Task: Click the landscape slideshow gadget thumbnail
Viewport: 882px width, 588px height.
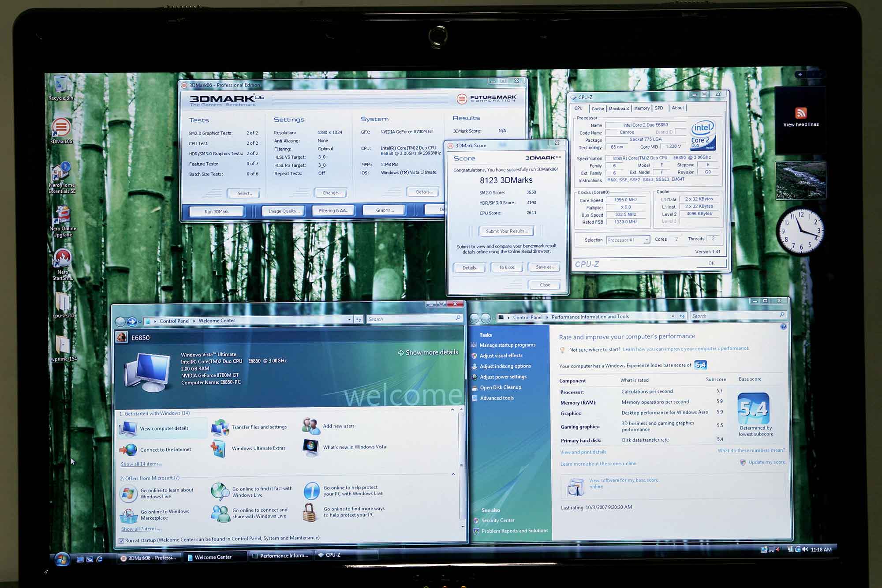Action: (800, 180)
